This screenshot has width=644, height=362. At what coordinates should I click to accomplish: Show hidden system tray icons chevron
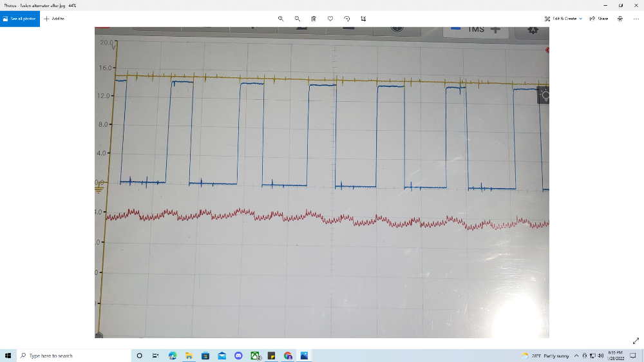click(576, 356)
